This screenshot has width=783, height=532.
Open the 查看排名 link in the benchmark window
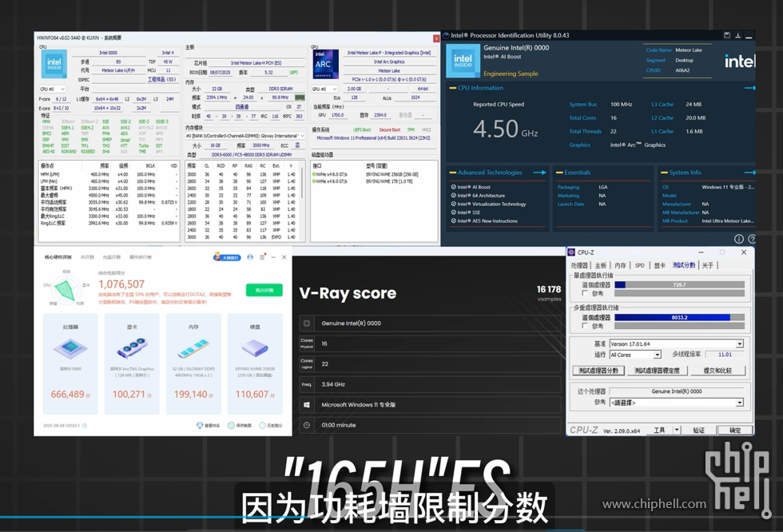coord(208,426)
